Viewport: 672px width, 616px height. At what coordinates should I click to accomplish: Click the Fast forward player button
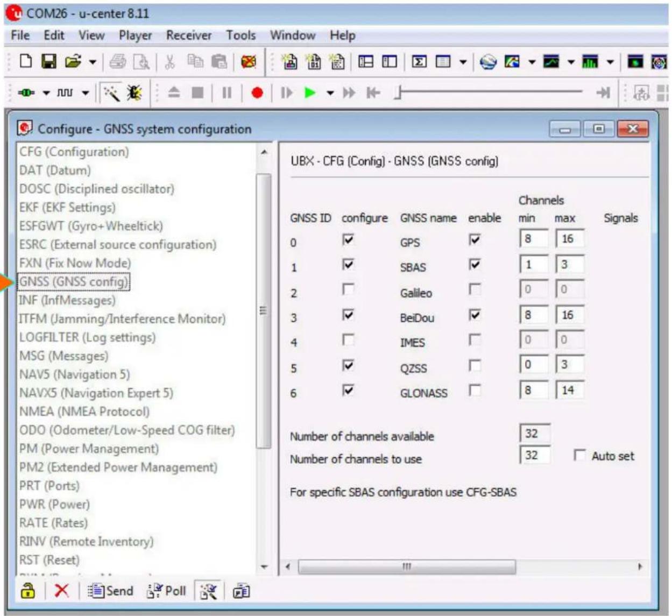click(x=349, y=93)
